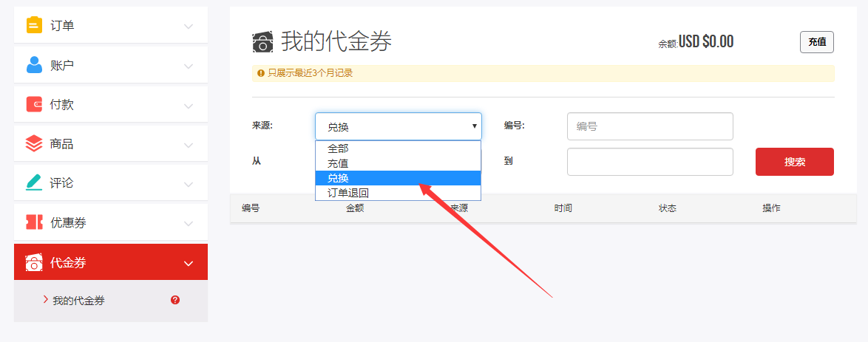The image size is (868, 342).
Task: Click the red Coupons (优惠券) ticket icon
Action: (x=34, y=222)
